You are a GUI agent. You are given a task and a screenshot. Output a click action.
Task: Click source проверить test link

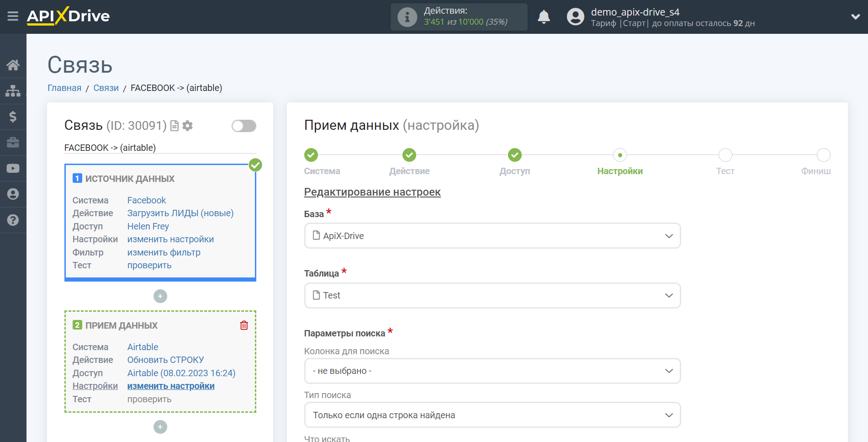pos(149,265)
